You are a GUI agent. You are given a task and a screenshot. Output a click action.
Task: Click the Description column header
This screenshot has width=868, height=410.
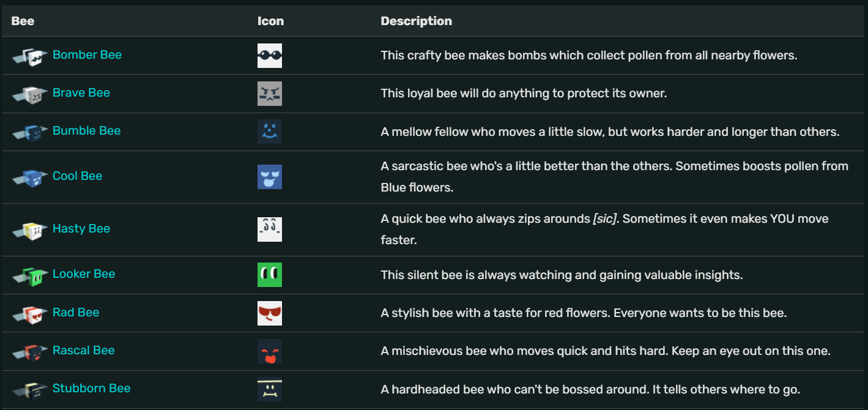[416, 21]
